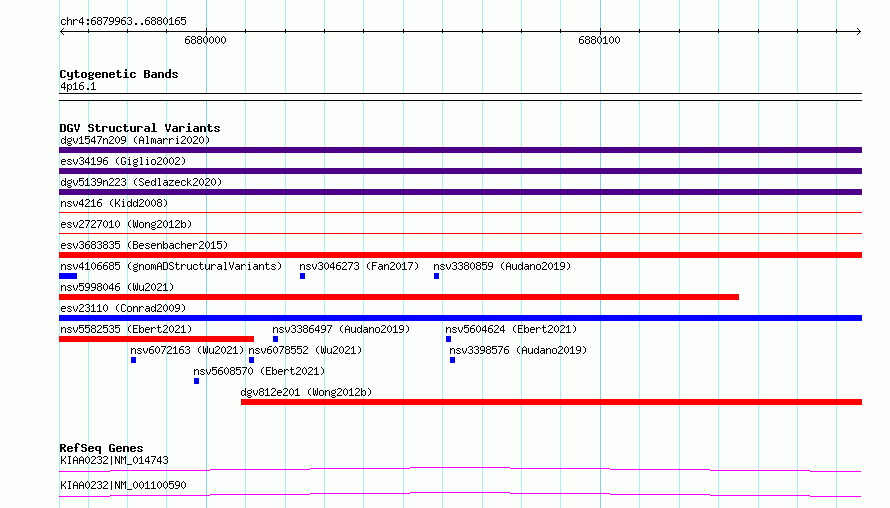Open the dgv5139n223 (Sedlazeck2020) label
The width and height of the screenshot is (890, 508).
[141, 182]
